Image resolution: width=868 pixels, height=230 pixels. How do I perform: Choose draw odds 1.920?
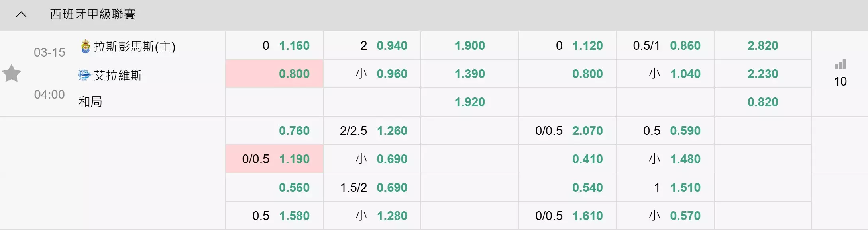pyautogui.click(x=469, y=102)
